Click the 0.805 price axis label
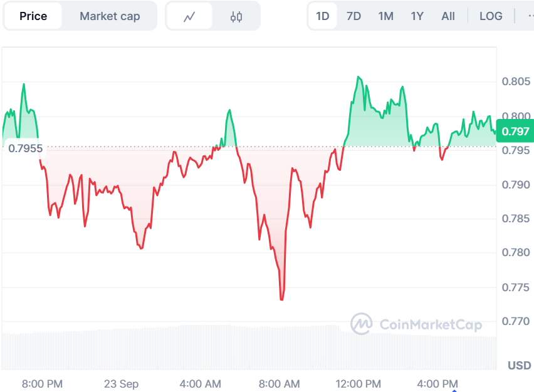534x392 pixels. click(515, 81)
